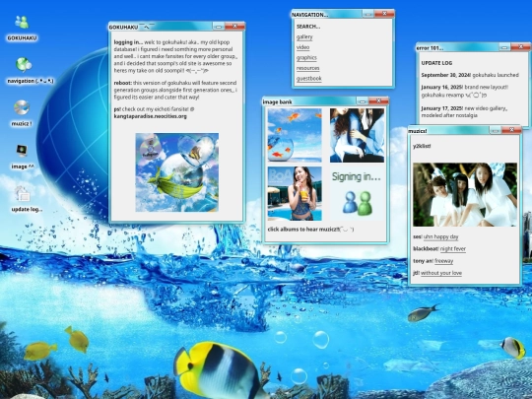This screenshot has width=532, height=399.
Task: Click 'click albums to hear muzicz!' caption
Action: (x=310, y=230)
